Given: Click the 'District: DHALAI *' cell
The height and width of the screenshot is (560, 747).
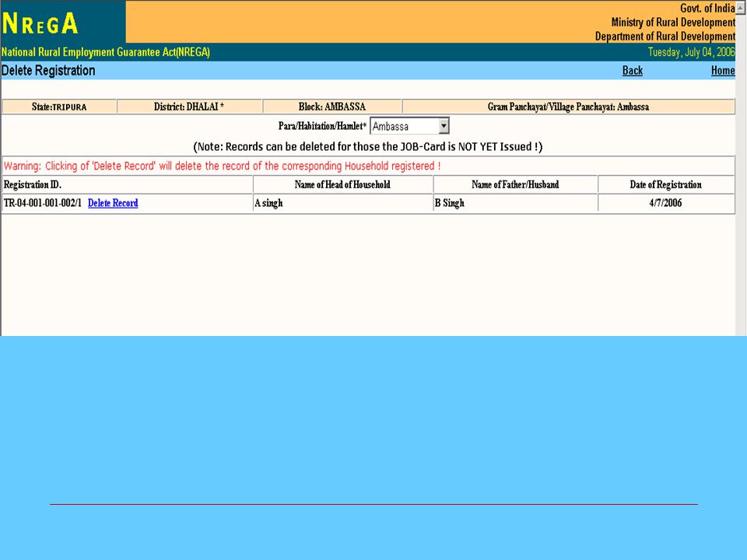Looking at the screenshot, I should click(x=189, y=107).
